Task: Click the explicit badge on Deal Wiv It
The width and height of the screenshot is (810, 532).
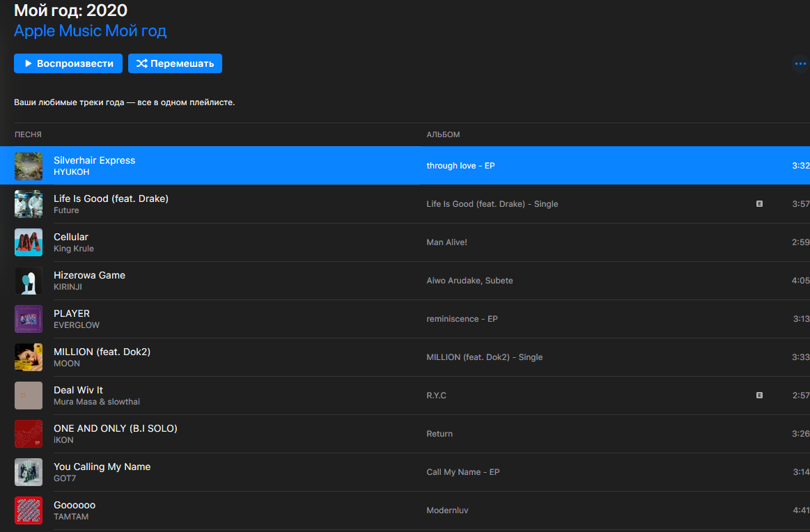Action: click(x=759, y=396)
